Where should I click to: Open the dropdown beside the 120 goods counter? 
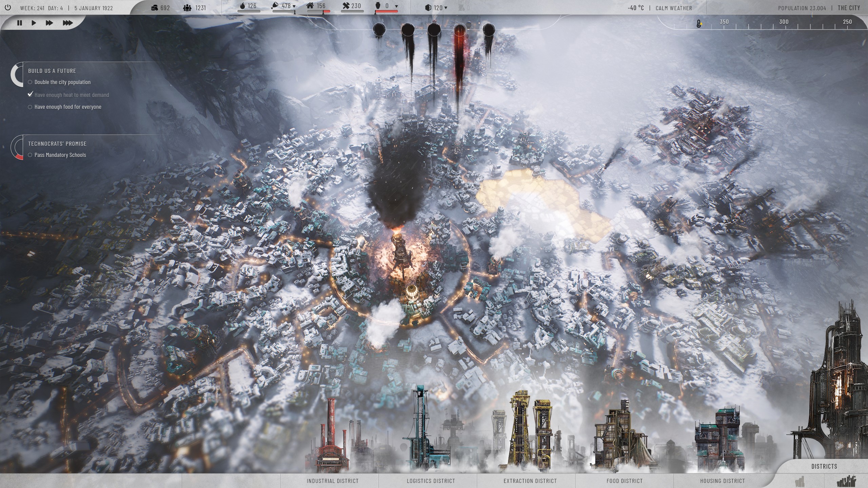[x=447, y=7]
